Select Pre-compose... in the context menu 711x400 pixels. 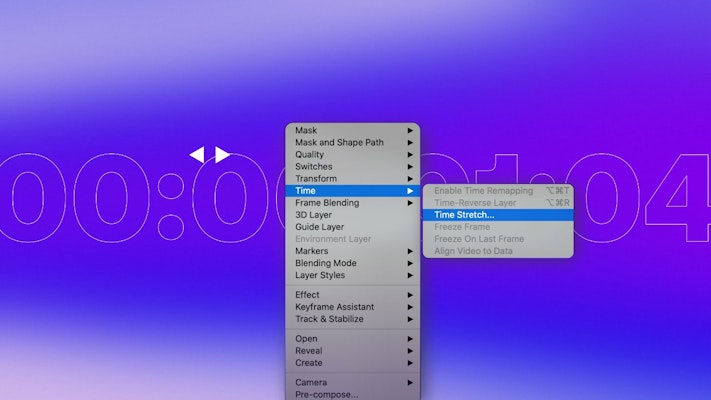click(x=327, y=394)
